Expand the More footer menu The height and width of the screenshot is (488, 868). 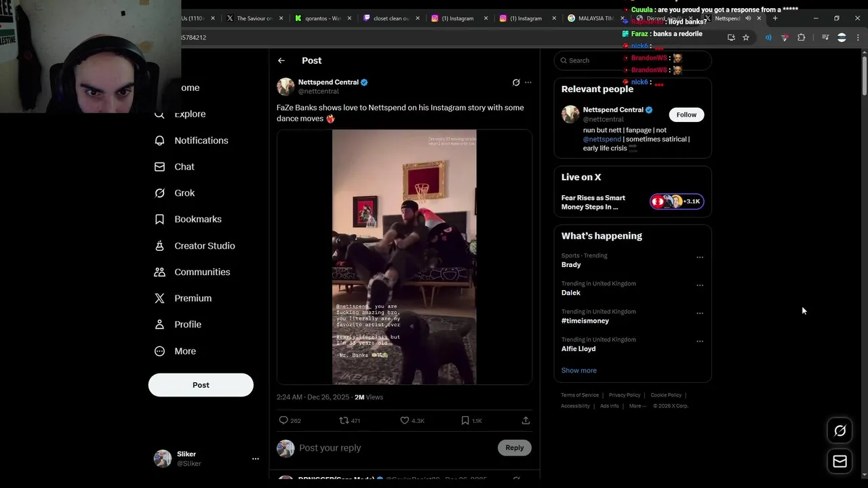click(637, 406)
